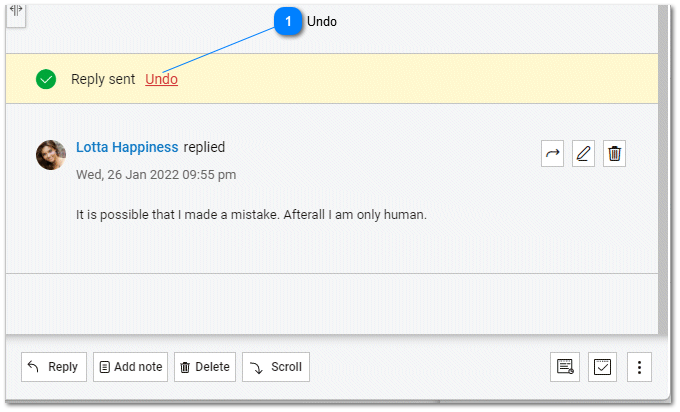Click the forward arrow icon on the reply

[x=553, y=154]
